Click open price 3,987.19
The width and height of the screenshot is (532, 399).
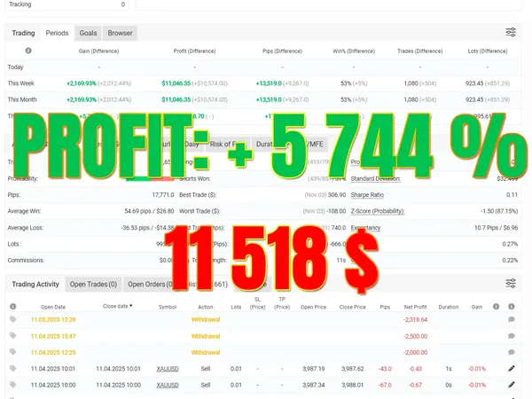pos(313,369)
